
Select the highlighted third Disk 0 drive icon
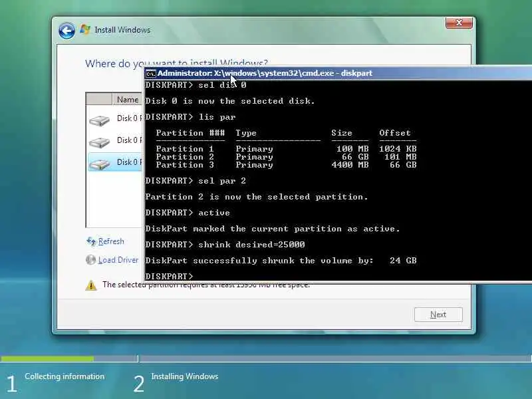(x=99, y=164)
